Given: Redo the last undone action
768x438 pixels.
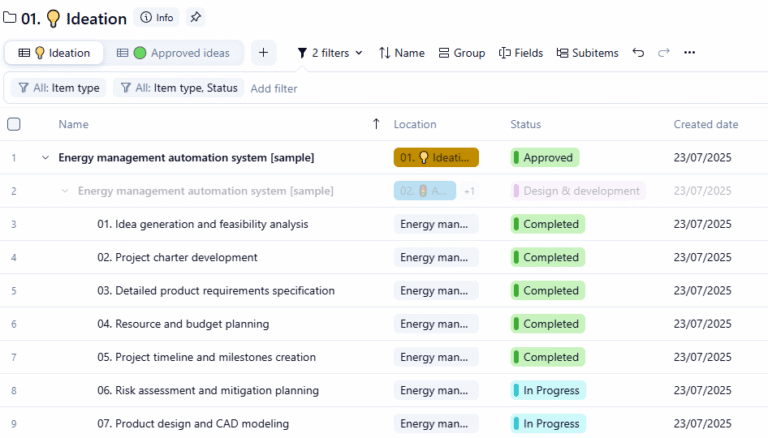Looking at the screenshot, I should (664, 52).
